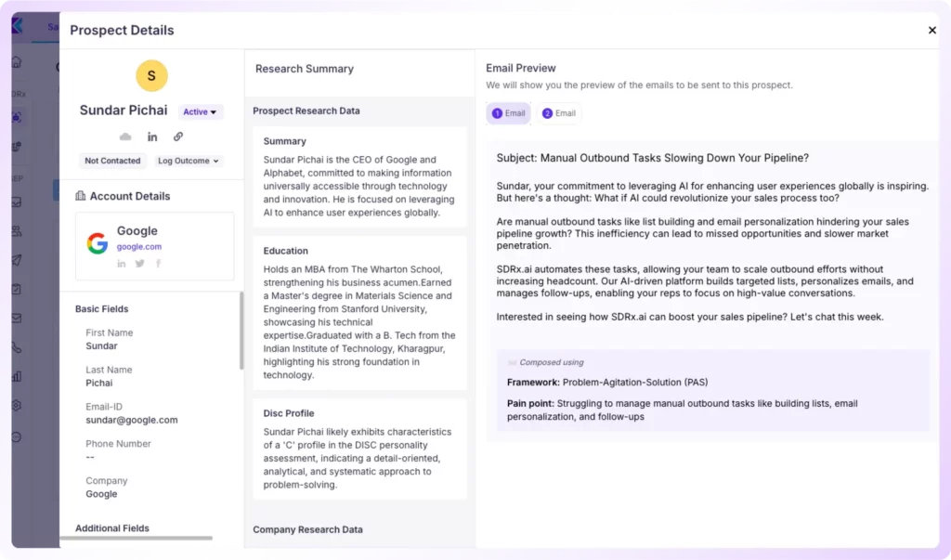
Task: Click the Phone Number empty value
Action: pos(90,457)
